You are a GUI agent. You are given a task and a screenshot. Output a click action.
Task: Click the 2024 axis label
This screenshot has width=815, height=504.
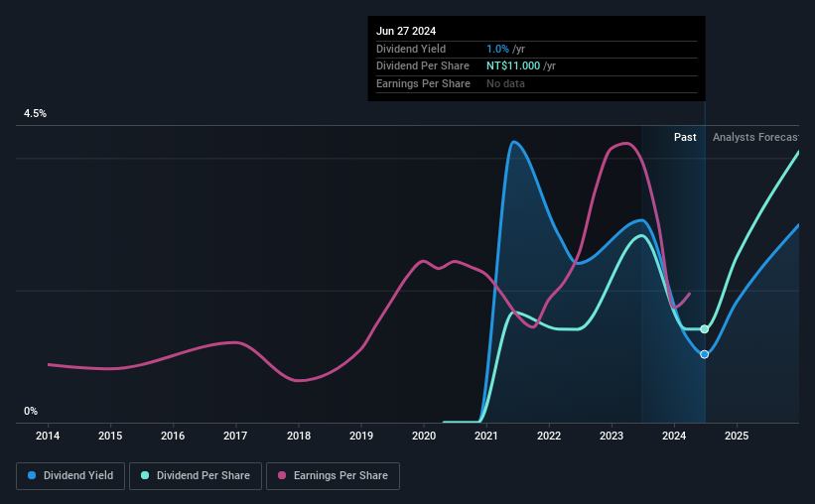click(x=674, y=436)
